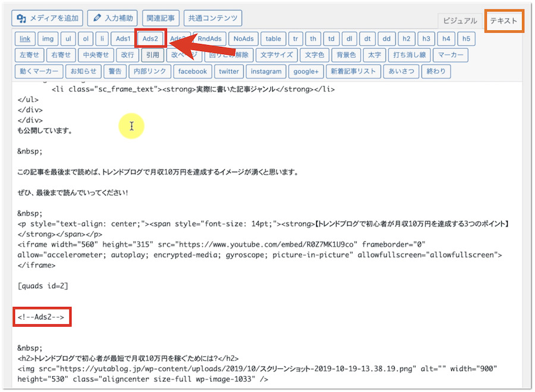Viewport: 535px width, 392px height.
Task: Open the 文字色 text color option
Action: (315, 55)
